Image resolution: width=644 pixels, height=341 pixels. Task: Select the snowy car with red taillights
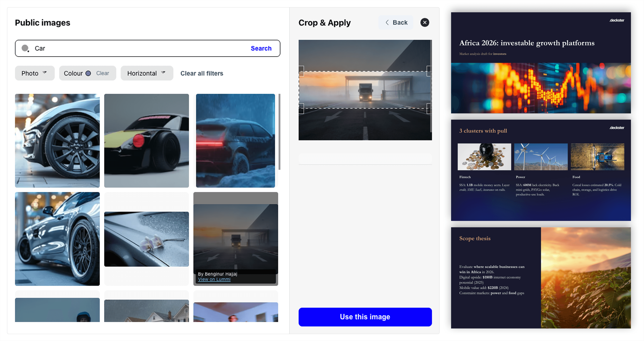point(235,140)
